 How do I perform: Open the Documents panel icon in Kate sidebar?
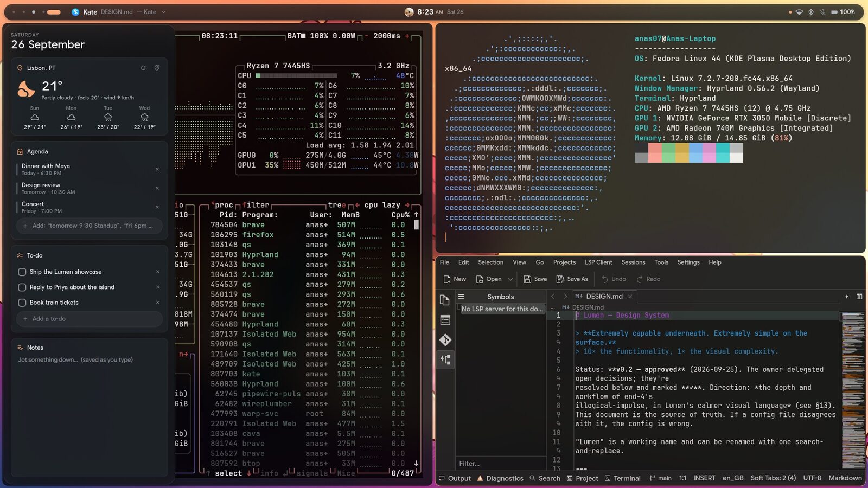(x=445, y=300)
